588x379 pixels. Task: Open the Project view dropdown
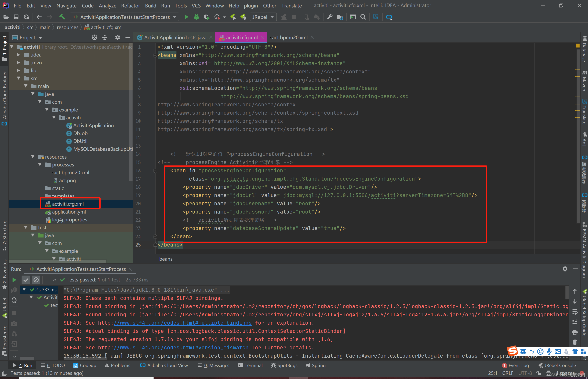(27, 37)
